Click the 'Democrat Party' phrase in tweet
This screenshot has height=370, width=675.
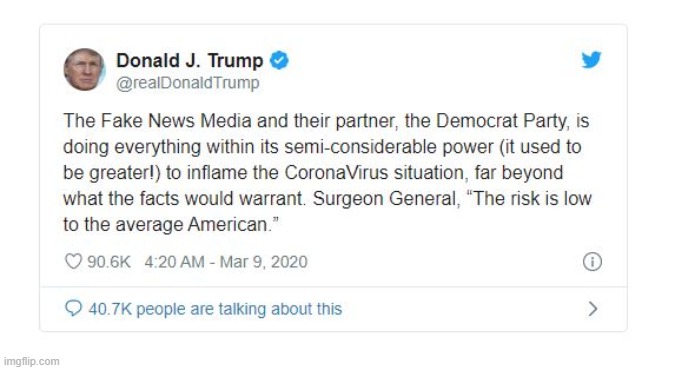click(x=502, y=121)
